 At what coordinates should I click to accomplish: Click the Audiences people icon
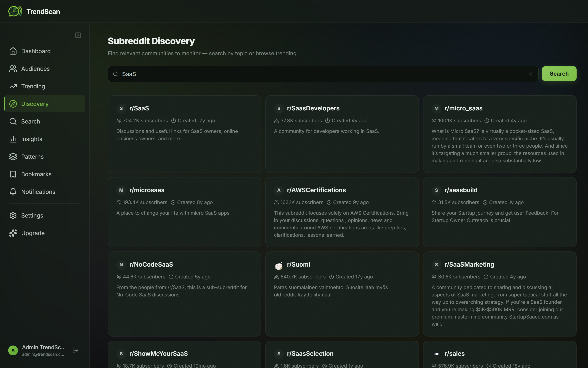tap(13, 69)
